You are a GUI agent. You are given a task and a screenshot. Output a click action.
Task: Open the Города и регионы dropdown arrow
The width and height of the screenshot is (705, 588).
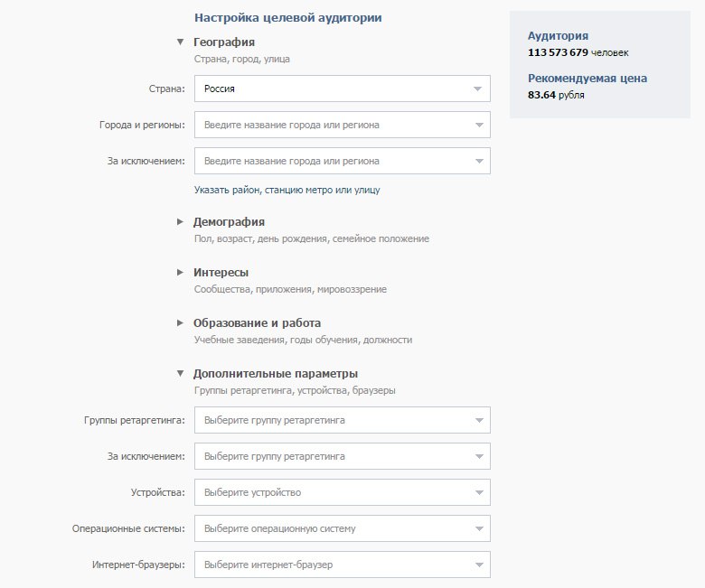477,125
